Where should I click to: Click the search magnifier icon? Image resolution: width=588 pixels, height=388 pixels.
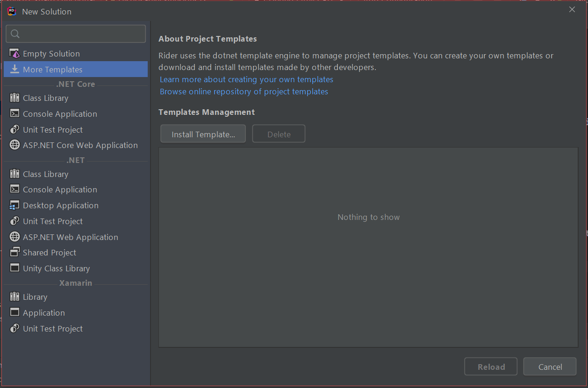point(15,34)
